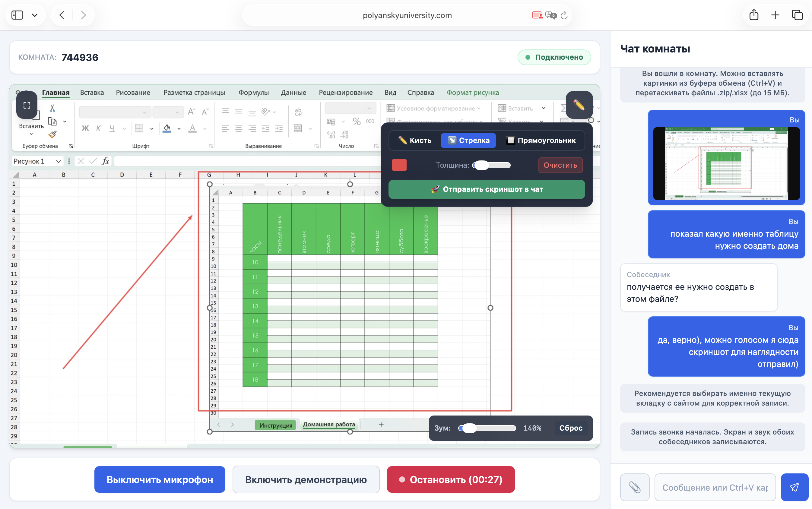The width and height of the screenshot is (812, 509).
Task: Click the chat message input field
Action: pos(715,487)
